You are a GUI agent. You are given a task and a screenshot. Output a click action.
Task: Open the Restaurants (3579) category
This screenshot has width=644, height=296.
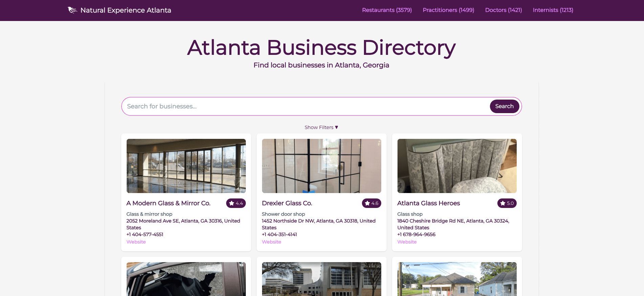pos(387,10)
